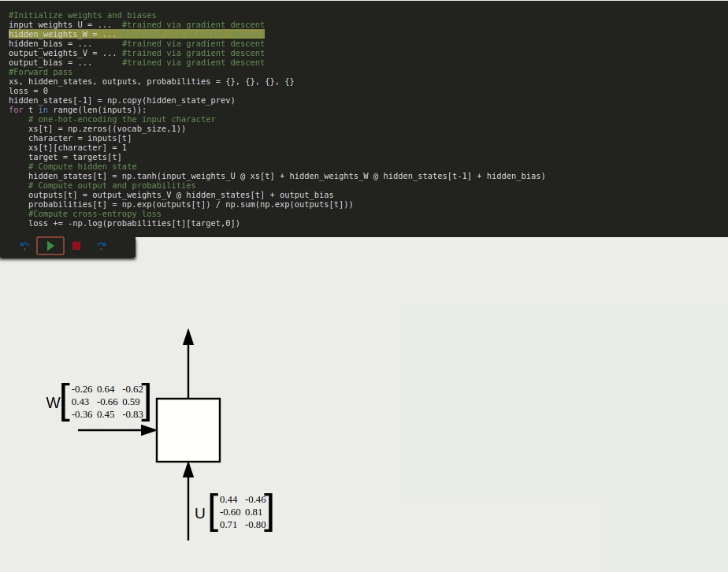Click the arrowhead entering cell from left
728x572 pixels.
[148, 430]
